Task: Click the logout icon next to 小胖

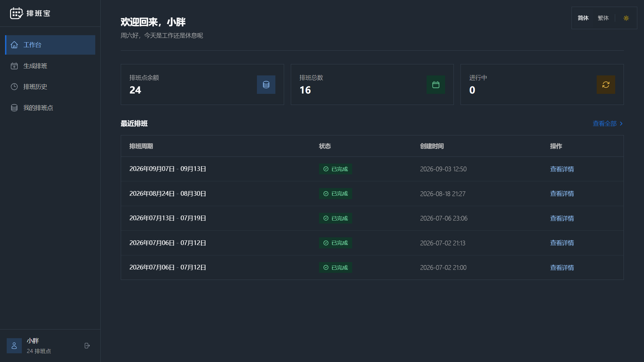Action: [x=87, y=346]
